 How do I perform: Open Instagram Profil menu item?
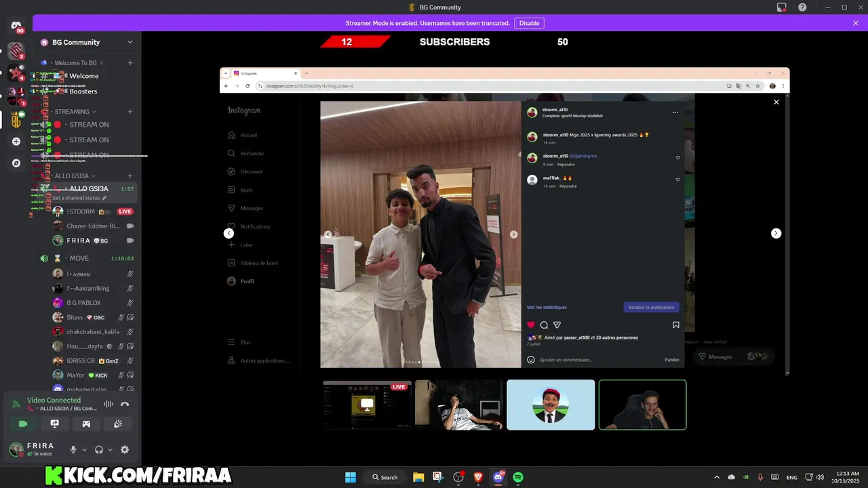click(x=241, y=281)
